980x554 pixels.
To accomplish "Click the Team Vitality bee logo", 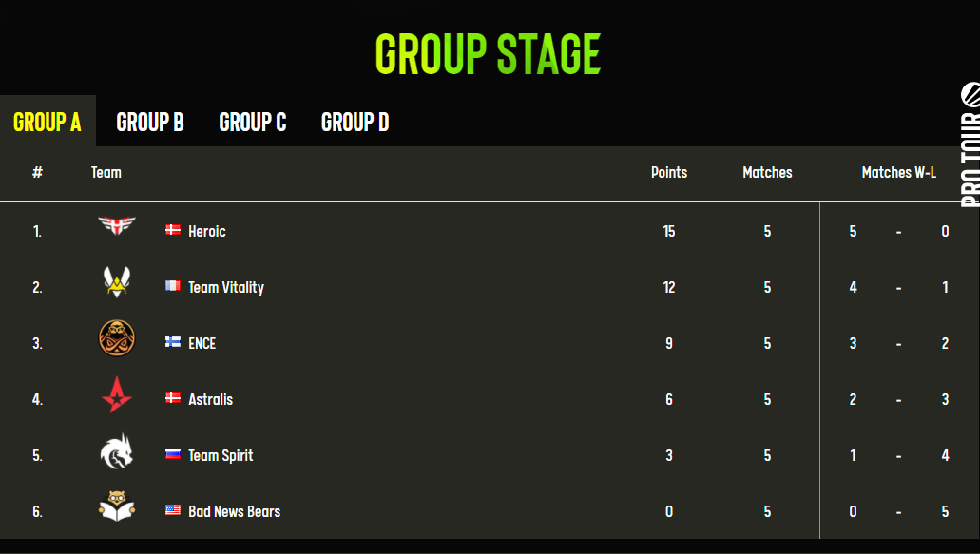I will [117, 281].
